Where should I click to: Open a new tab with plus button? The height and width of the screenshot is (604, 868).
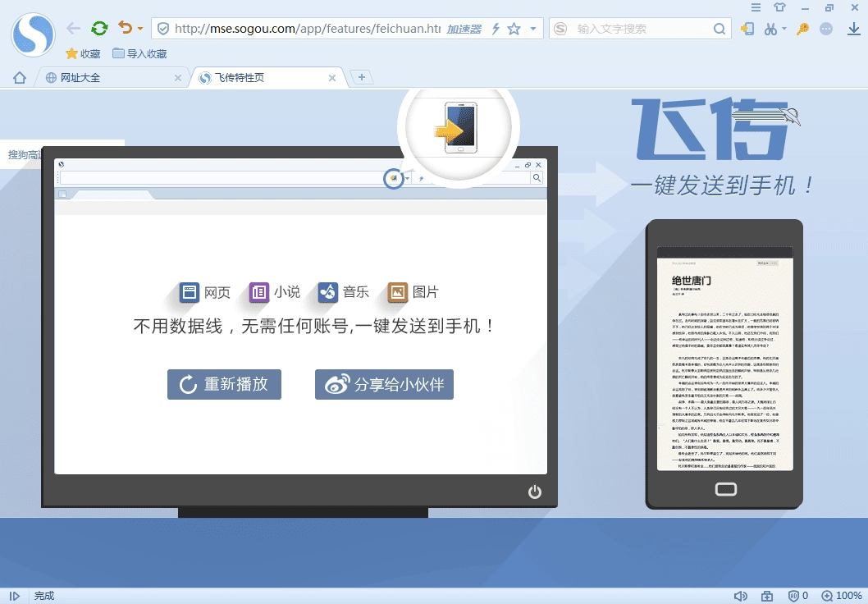pos(362,77)
